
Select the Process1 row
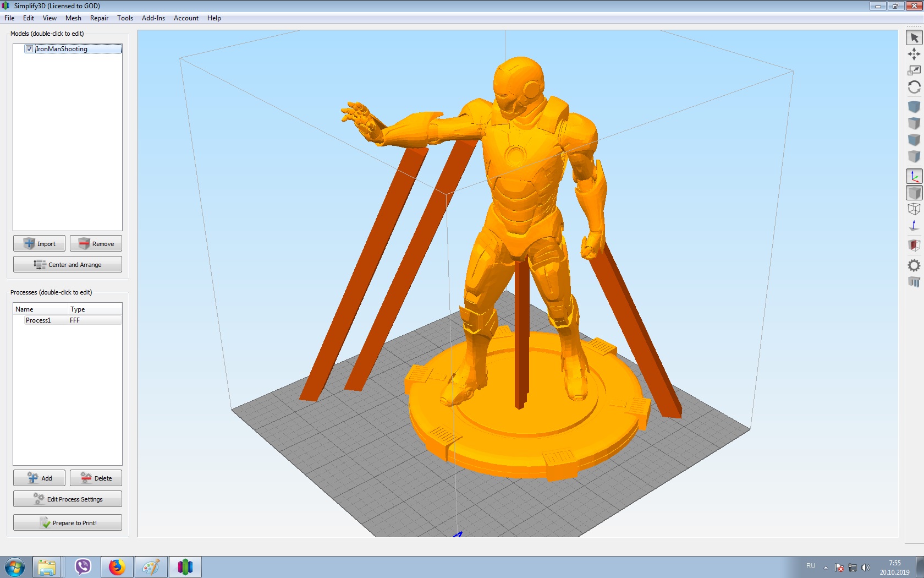[x=68, y=320]
